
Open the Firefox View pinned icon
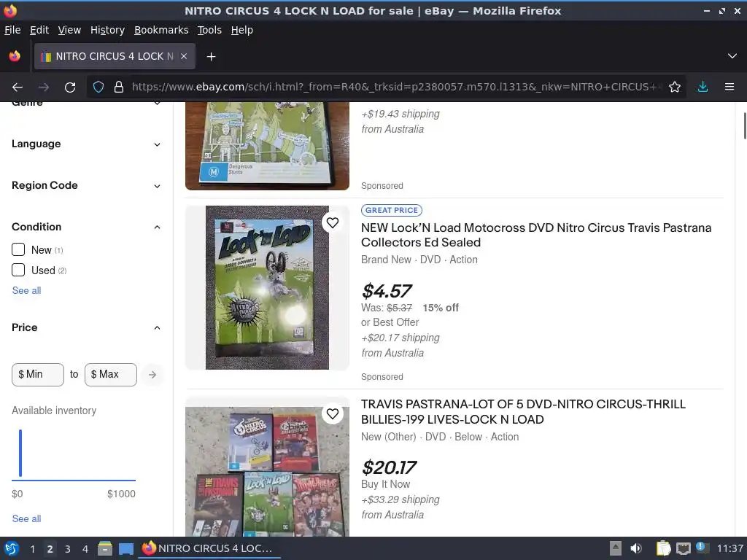pos(15,56)
